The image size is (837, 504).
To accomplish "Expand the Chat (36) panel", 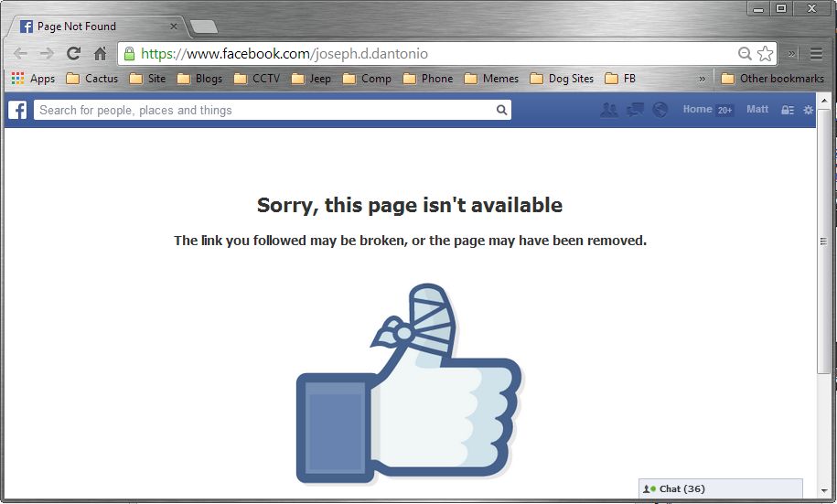I will 721,488.
